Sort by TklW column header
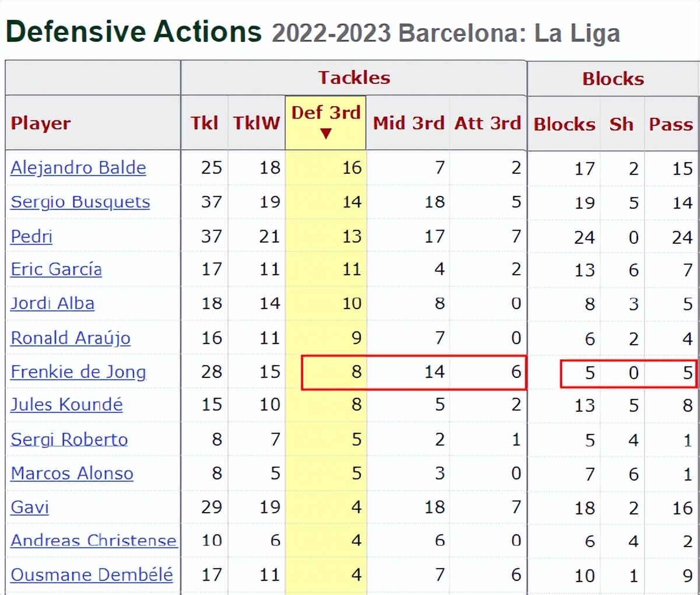The height and width of the screenshot is (595, 700). [x=256, y=123]
